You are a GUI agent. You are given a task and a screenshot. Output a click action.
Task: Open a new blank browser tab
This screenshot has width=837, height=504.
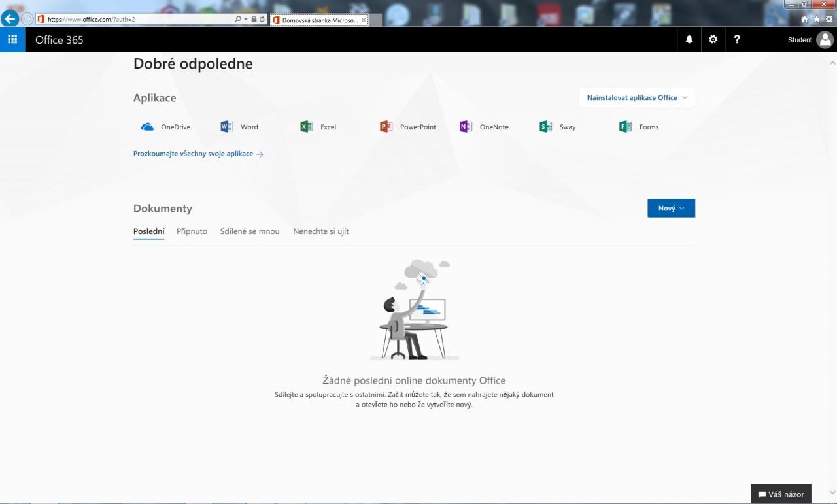pos(375,20)
